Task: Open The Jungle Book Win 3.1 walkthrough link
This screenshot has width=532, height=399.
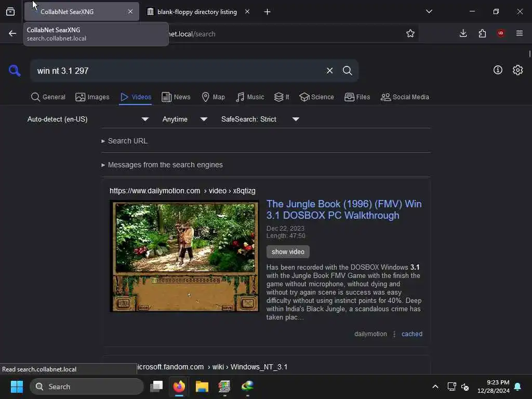Action: click(x=344, y=210)
